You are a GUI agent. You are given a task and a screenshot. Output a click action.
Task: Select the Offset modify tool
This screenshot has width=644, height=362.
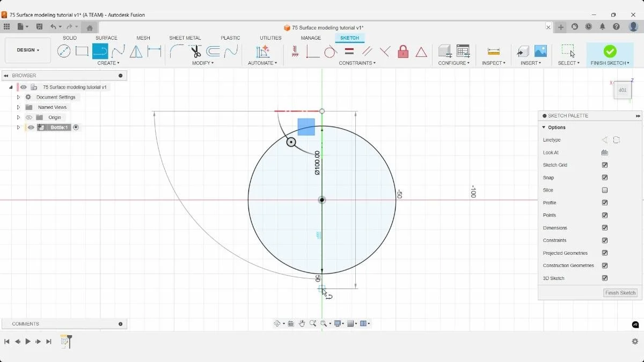click(x=213, y=51)
